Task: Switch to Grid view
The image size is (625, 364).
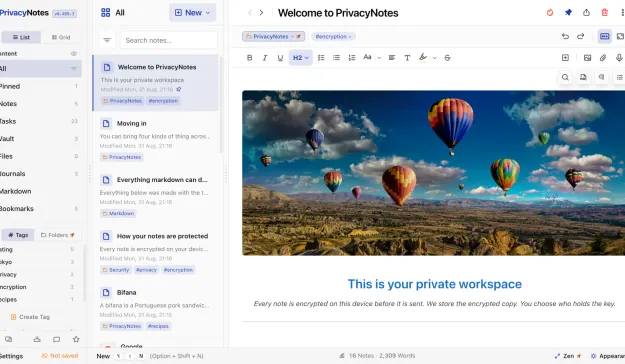Action: 61,37
